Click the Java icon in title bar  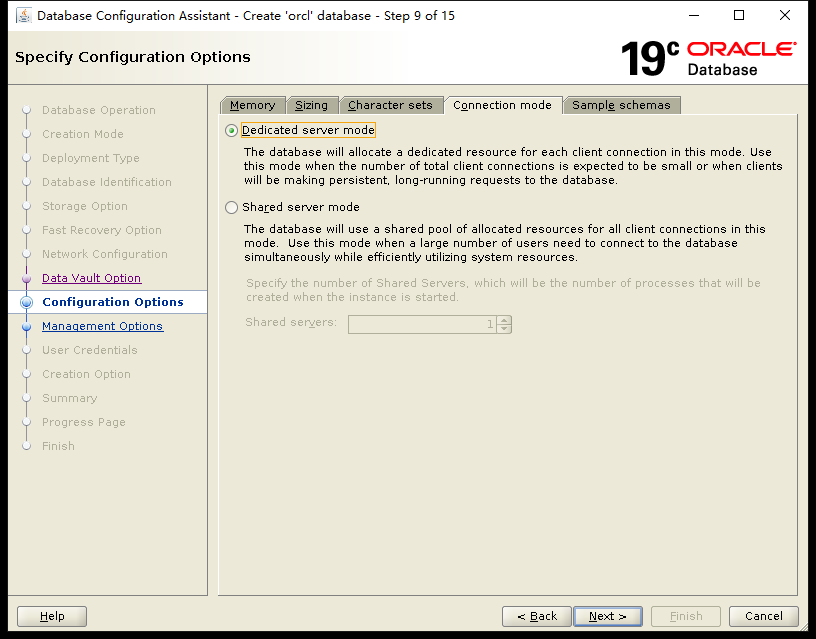24,16
